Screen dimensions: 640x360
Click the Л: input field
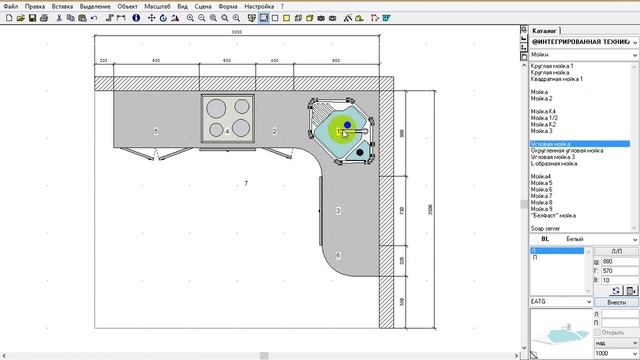[620, 314]
